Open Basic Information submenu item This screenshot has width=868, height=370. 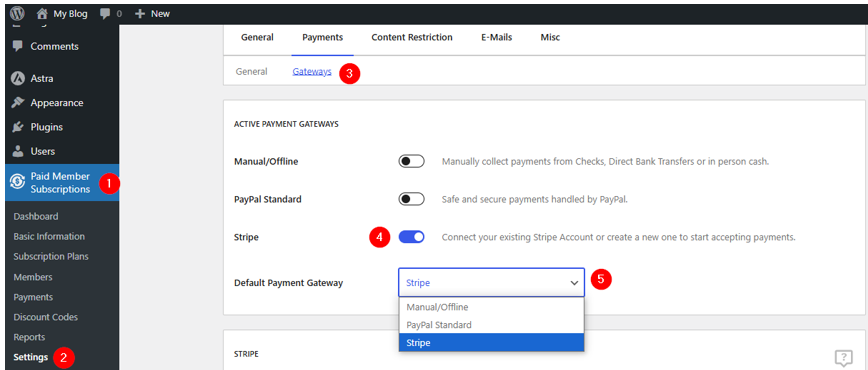(x=49, y=237)
